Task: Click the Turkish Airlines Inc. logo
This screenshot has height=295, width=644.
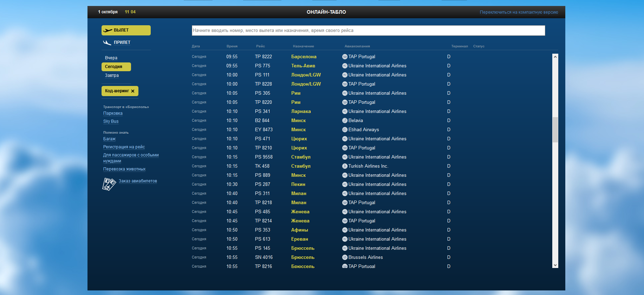Action: pyautogui.click(x=345, y=166)
